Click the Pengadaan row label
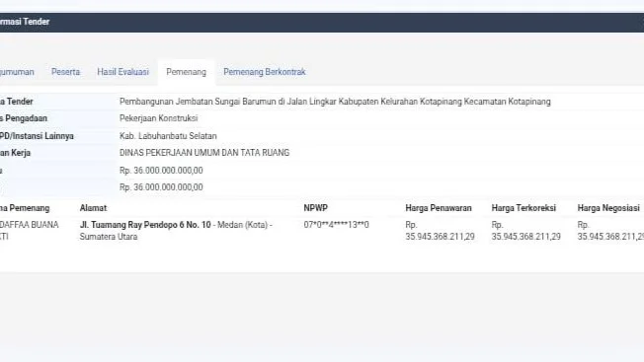644x362 pixels. (x=24, y=118)
